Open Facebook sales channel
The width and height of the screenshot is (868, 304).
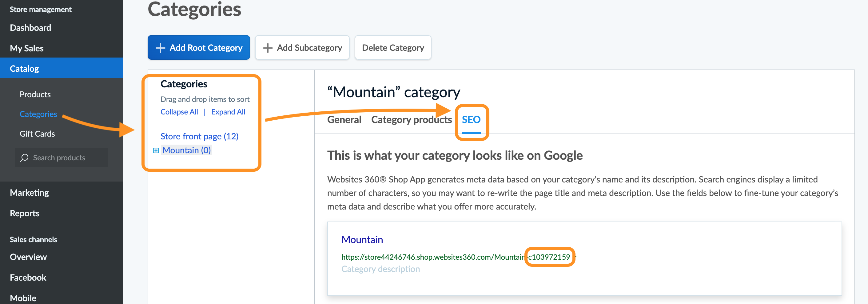click(28, 278)
